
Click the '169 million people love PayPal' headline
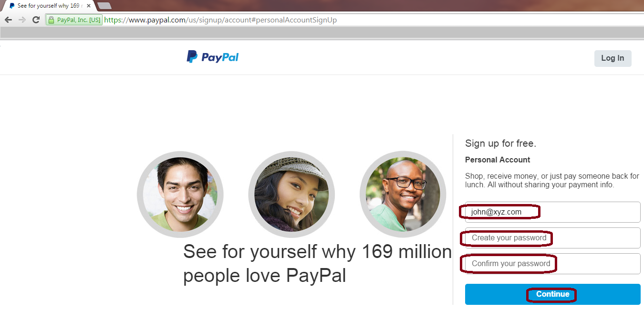point(317,263)
